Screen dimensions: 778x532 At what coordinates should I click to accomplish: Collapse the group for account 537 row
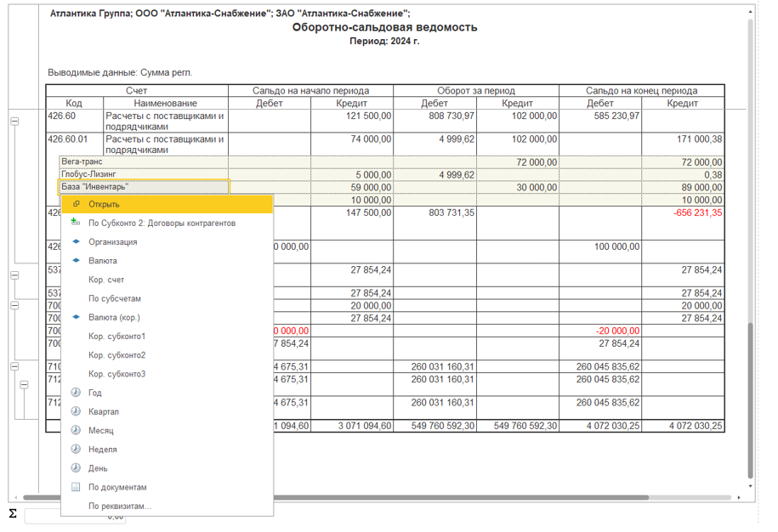15,275
